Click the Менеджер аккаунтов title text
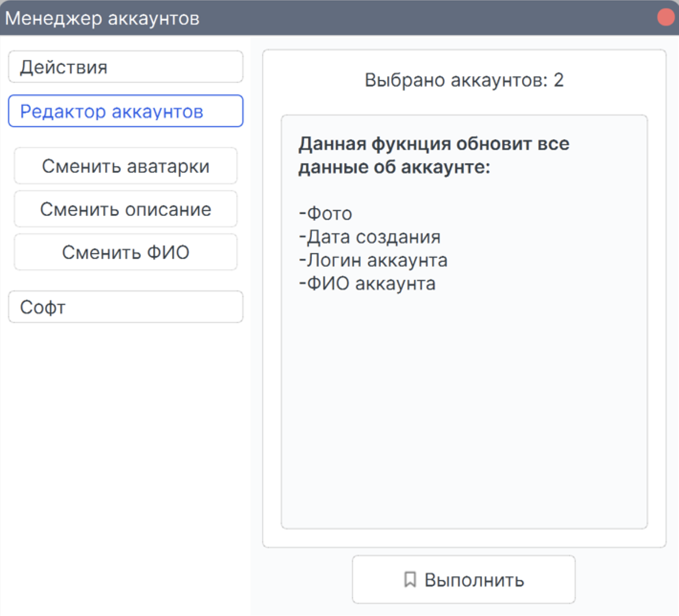The width and height of the screenshot is (679, 616). tap(102, 18)
